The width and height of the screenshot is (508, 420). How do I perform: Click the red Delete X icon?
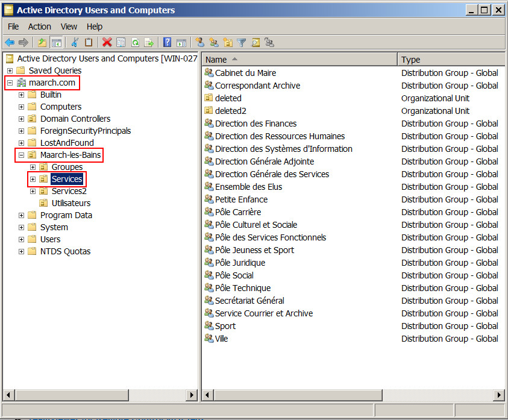[107, 42]
